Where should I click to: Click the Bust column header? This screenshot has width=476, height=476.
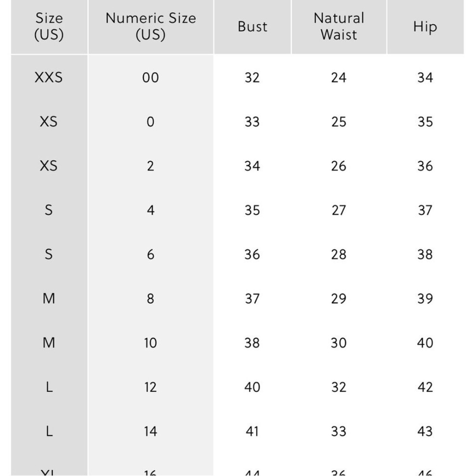coord(252,26)
